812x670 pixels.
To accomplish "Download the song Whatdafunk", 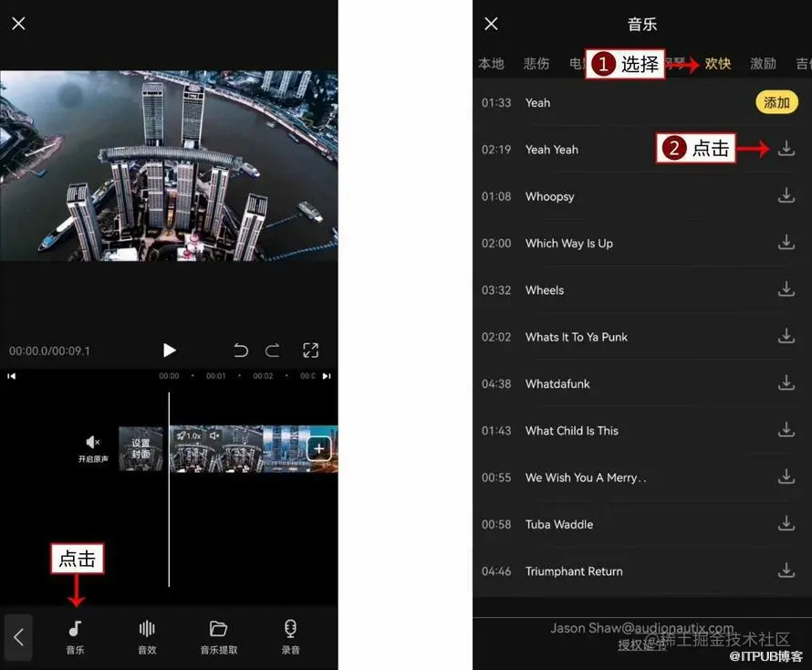I will tap(786, 383).
